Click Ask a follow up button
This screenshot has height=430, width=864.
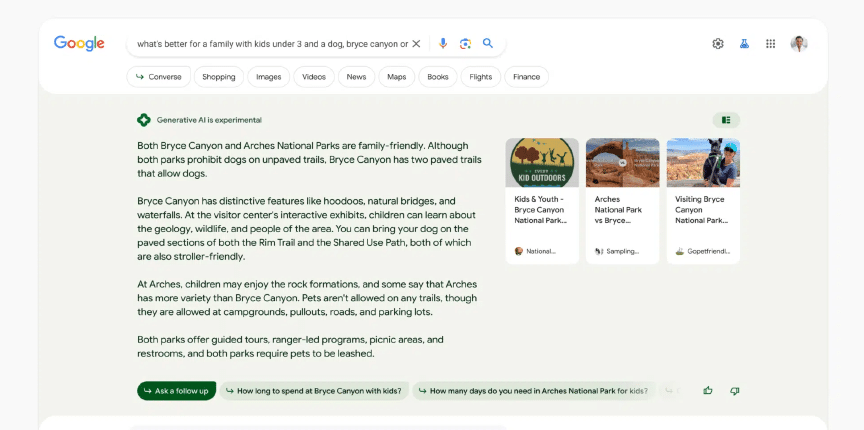[x=176, y=391]
